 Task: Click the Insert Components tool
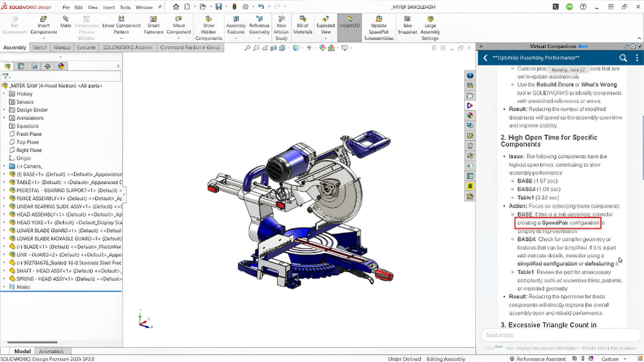click(x=44, y=25)
